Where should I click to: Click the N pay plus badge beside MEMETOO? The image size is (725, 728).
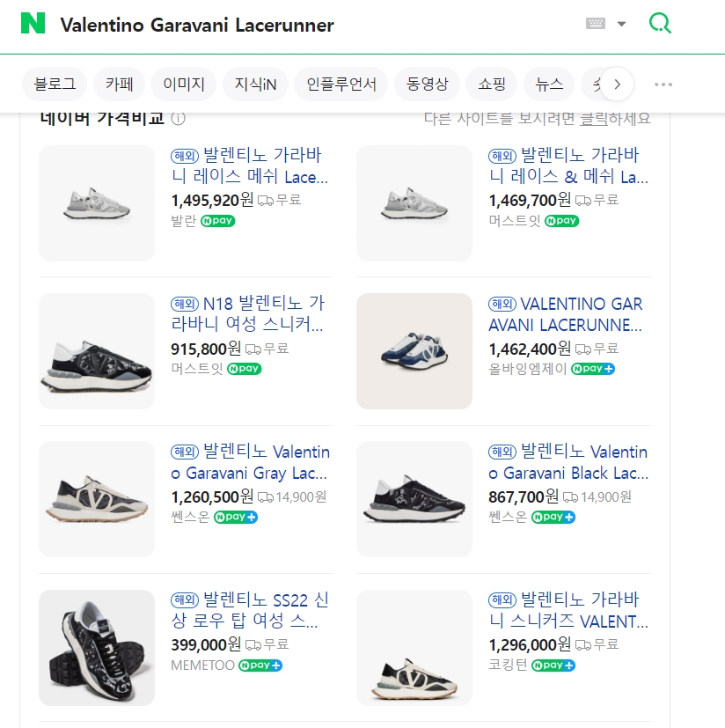point(260,665)
